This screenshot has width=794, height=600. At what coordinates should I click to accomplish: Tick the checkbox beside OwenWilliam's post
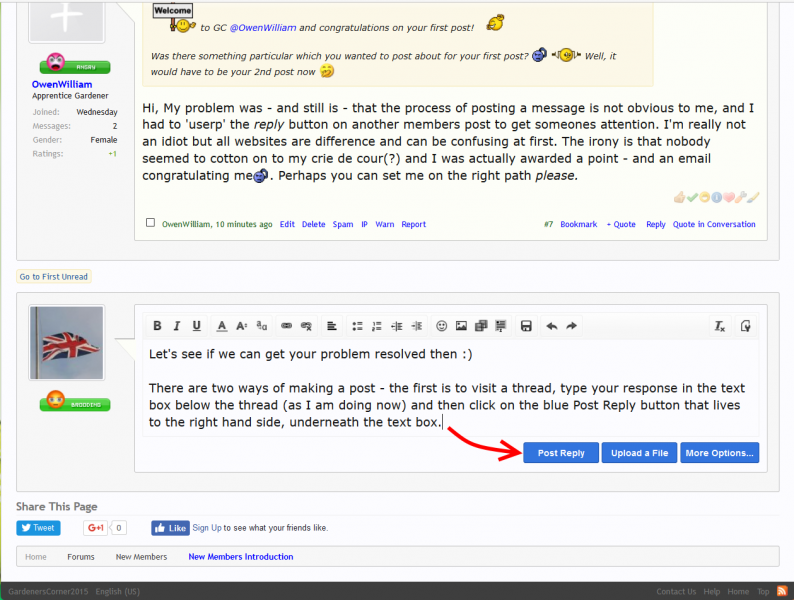click(151, 223)
